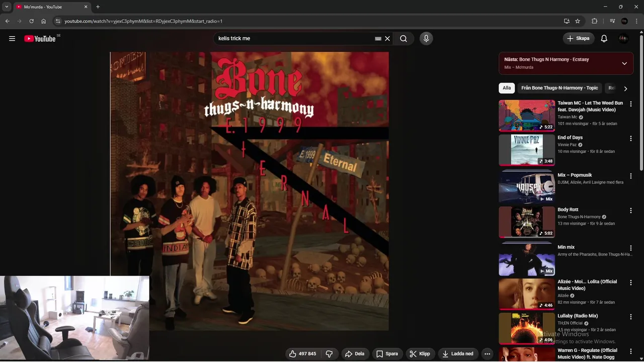The width and height of the screenshot is (644, 362).
Task: Open options for Lullaby (Radio Mix)
Action: [x=631, y=317]
